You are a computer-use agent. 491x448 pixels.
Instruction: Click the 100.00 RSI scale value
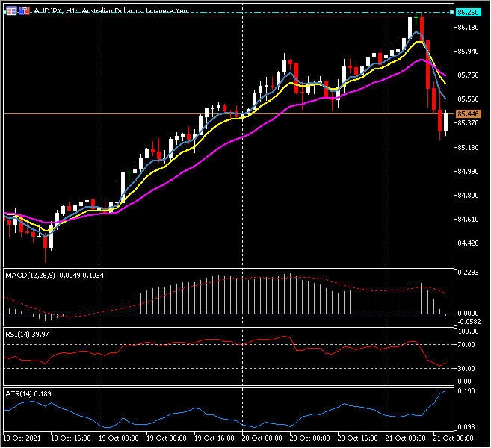(468, 332)
